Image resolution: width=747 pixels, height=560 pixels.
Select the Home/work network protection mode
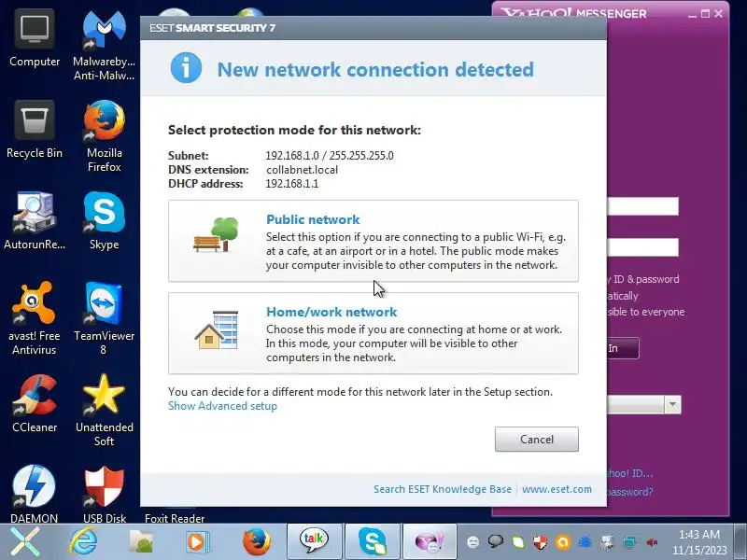click(373, 333)
